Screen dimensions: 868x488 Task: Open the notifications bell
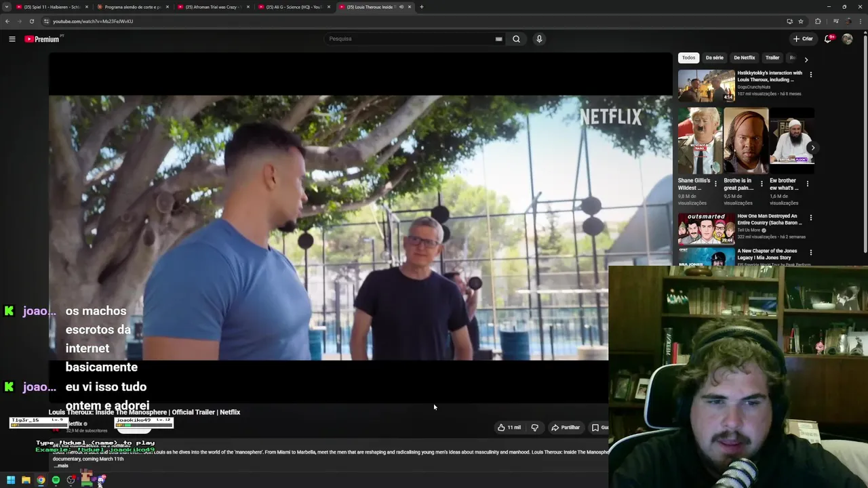pyautogui.click(x=828, y=39)
